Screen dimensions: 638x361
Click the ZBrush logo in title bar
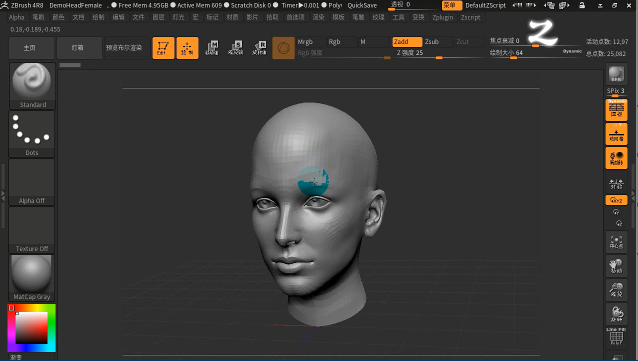coord(4,5)
